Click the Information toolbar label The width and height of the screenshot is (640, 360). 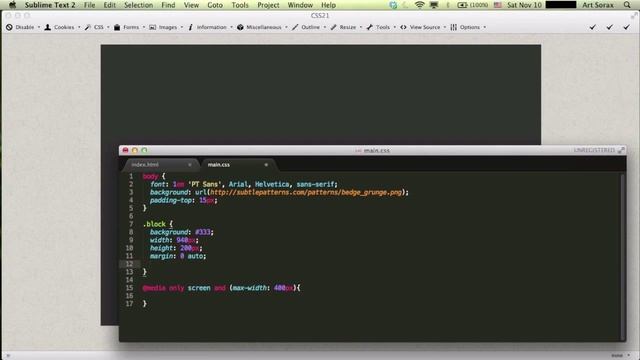211,27
